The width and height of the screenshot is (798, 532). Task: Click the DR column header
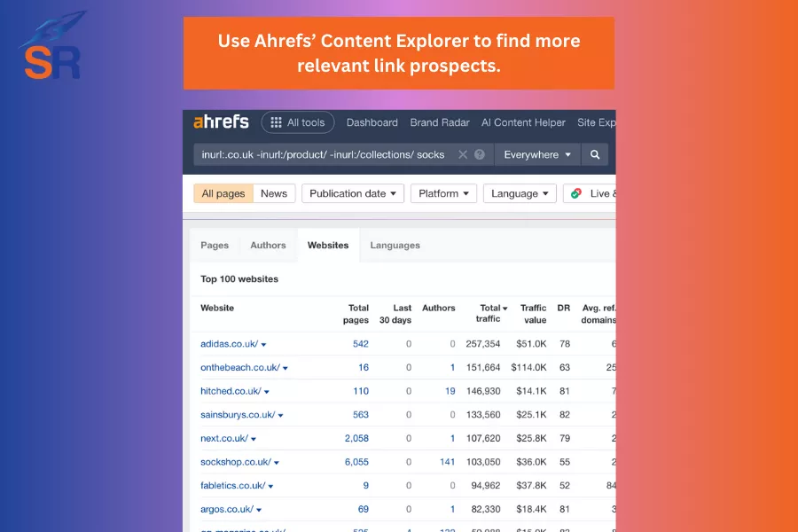point(563,308)
